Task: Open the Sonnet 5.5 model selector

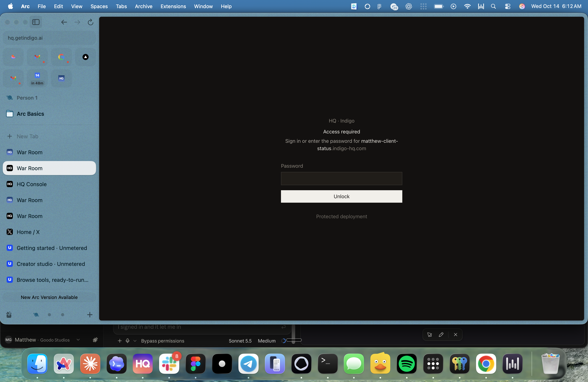Action: click(240, 341)
